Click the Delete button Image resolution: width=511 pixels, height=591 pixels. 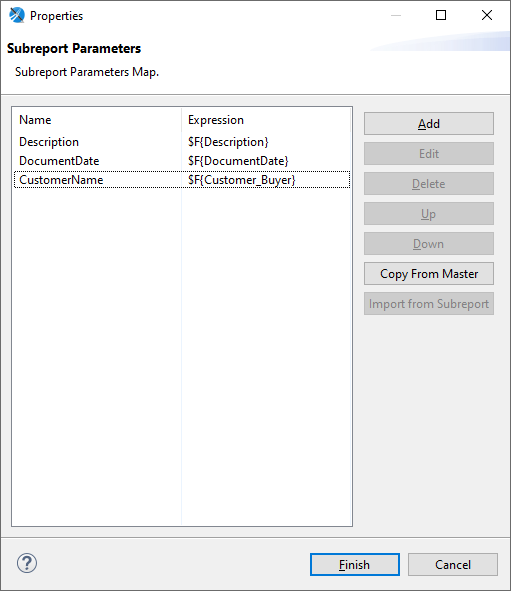[x=428, y=184]
